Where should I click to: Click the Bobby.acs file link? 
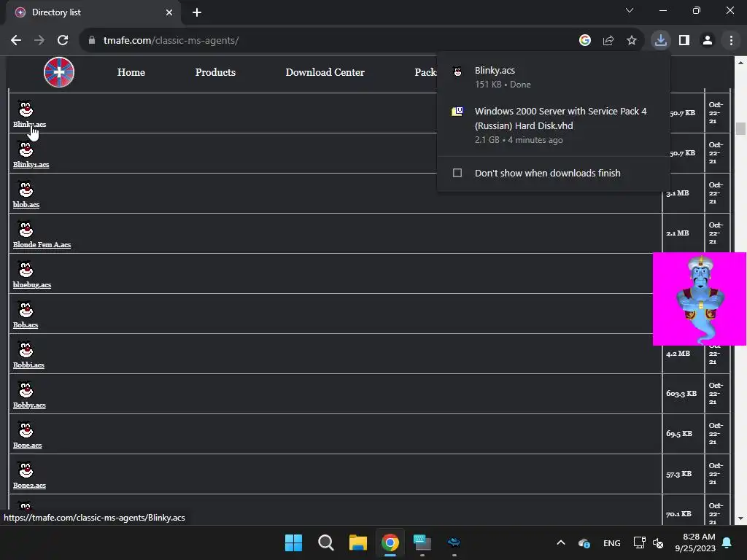(x=29, y=405)
